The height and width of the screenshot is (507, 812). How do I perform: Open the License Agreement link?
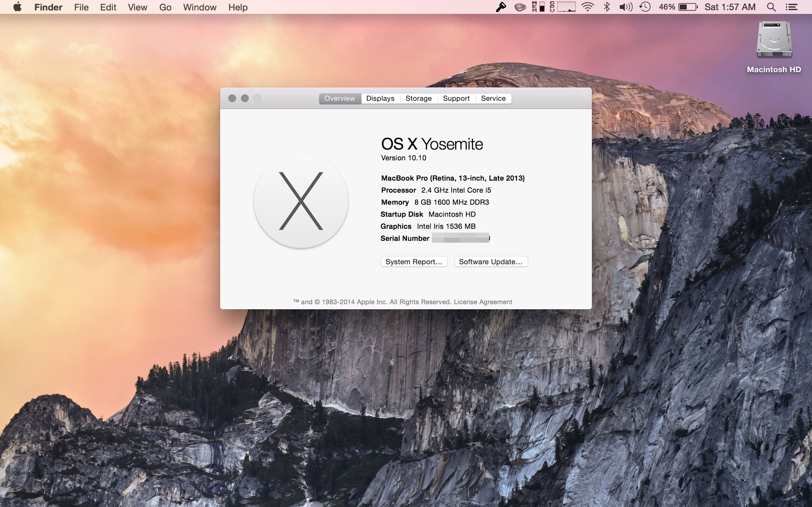click(x=483, y=302)
